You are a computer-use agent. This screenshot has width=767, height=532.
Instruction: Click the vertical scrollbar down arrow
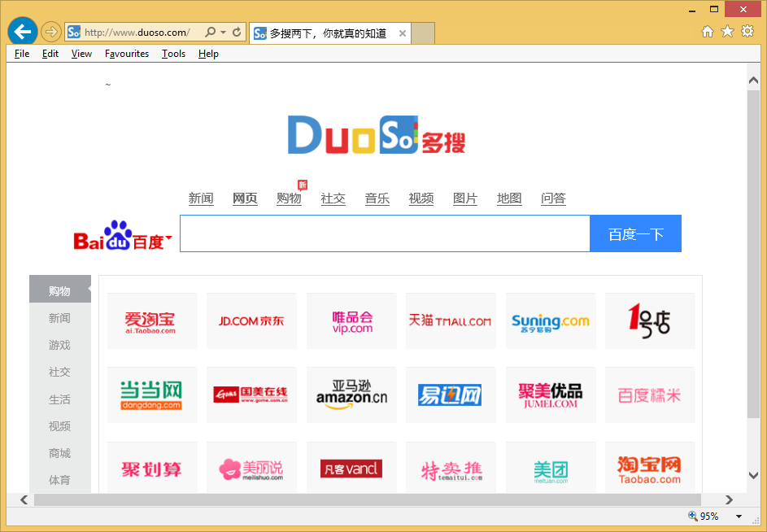(753, 475)
